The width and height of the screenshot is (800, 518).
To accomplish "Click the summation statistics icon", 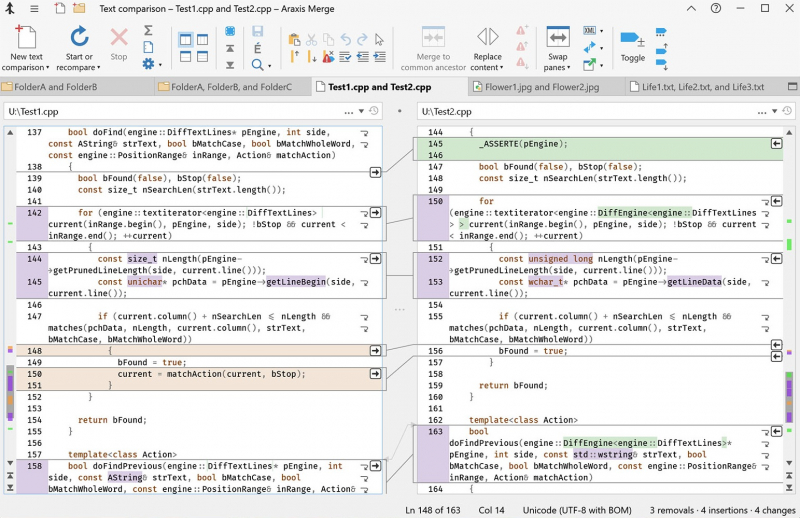I will click(148, 30).
